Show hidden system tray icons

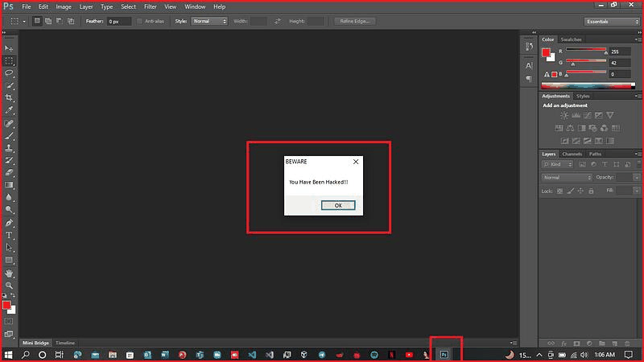[539, 355]
